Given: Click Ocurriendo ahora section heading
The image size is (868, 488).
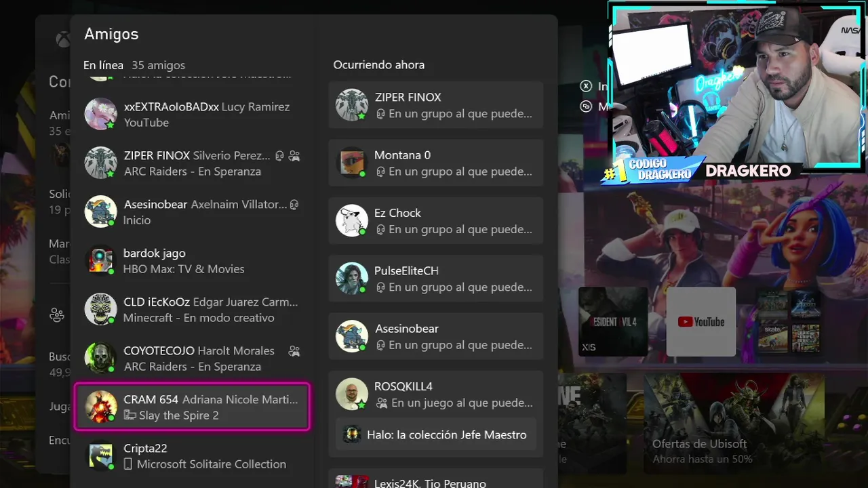Looking at the screenshot, I should [378, 64].
